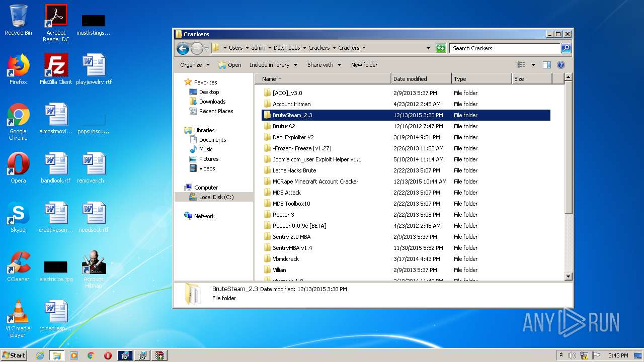This screenshot has width=644, height=362.
Task: Launch FileZilla Client desktop shortcut
Action: pos(56,69)
